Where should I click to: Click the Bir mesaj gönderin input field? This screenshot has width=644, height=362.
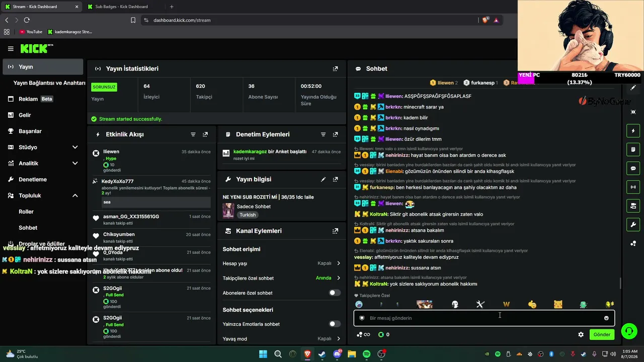[484, 318]
